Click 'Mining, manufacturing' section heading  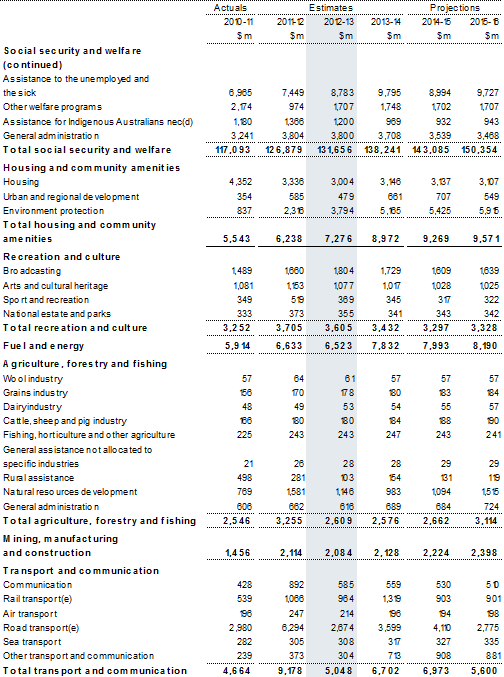60,539
